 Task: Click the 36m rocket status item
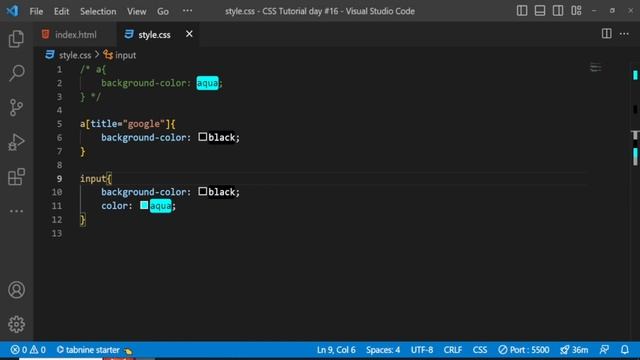coord(574,350)
